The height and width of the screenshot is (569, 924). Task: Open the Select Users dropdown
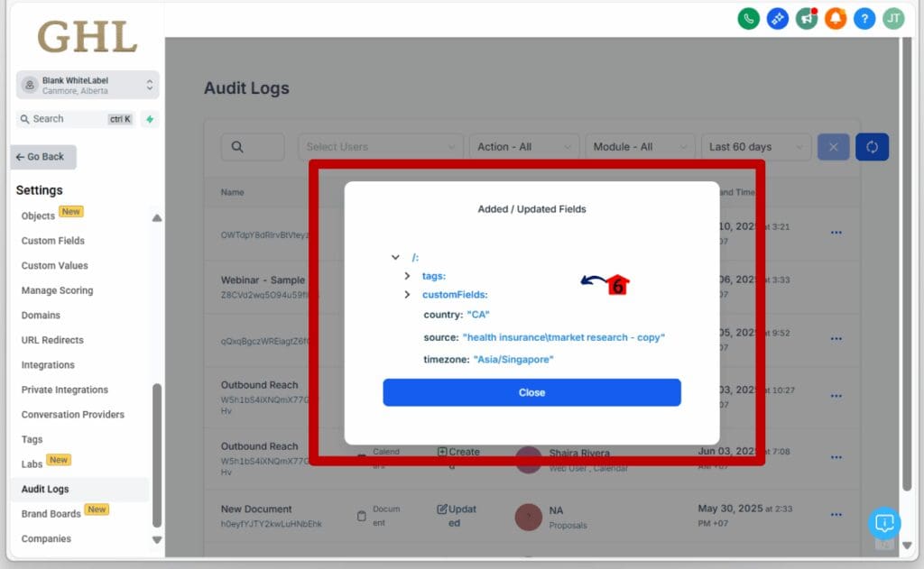coord(380,146)
